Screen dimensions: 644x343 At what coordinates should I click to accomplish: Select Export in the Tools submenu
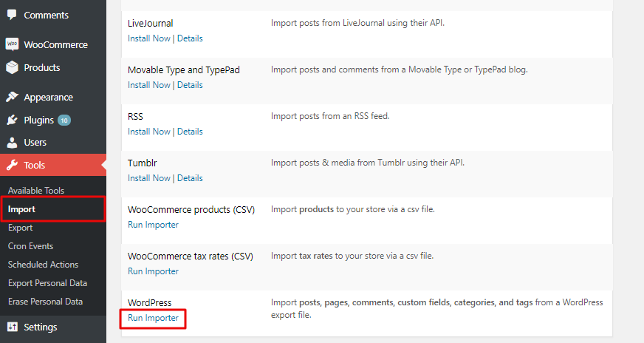coord(20,228)
